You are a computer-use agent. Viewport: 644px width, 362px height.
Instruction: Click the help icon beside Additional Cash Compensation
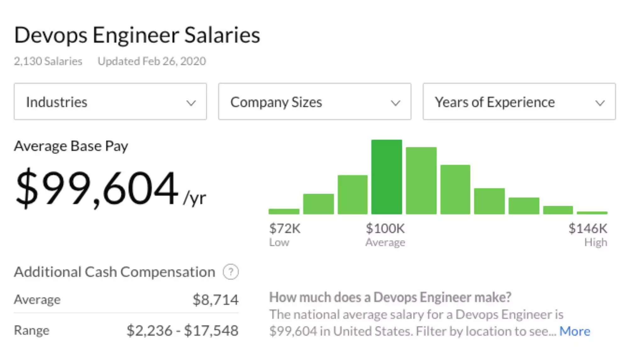231,272
